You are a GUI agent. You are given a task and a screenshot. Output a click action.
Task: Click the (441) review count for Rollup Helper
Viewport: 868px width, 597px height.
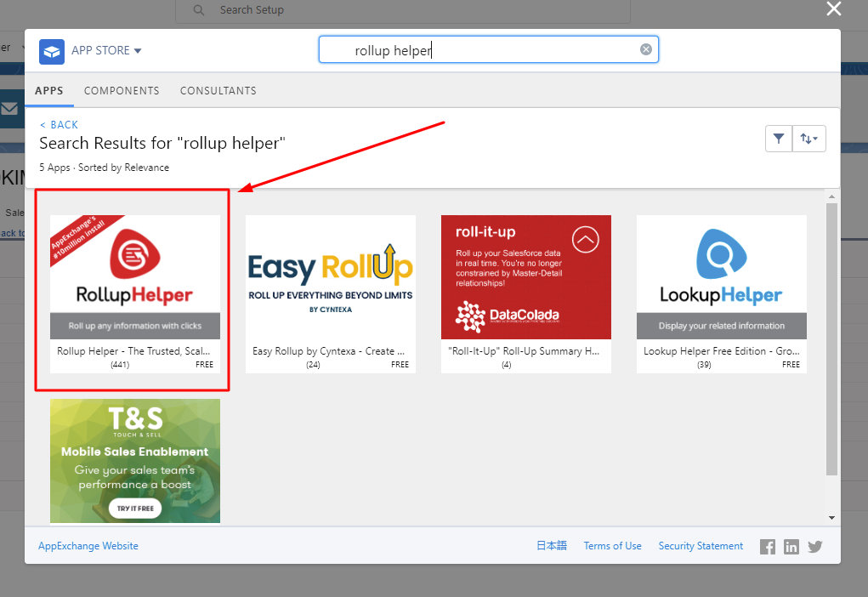coord(120,364)
